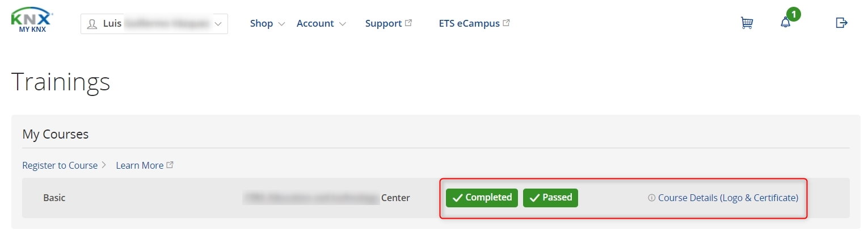Click the green Completed badge

[x=482, y=198]
